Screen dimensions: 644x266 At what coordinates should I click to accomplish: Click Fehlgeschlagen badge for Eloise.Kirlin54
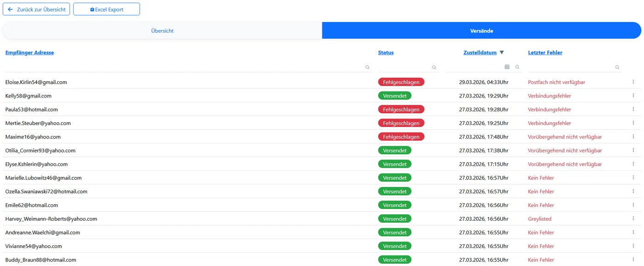(x=401, y=82)
